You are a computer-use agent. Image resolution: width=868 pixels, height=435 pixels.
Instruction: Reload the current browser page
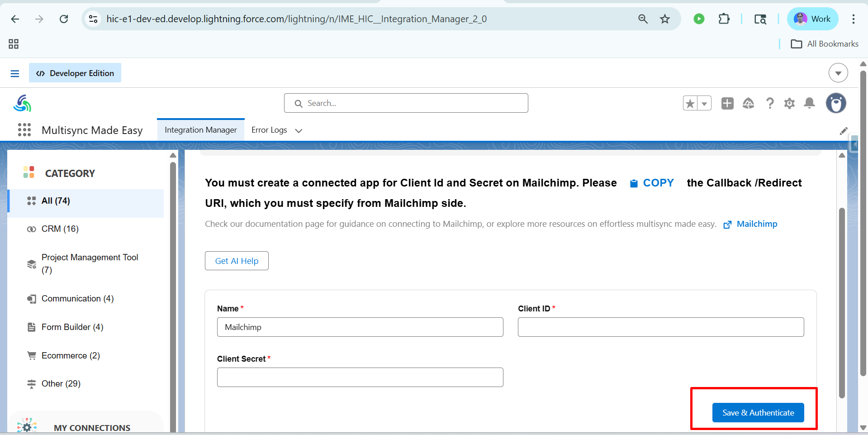point(64,19)
